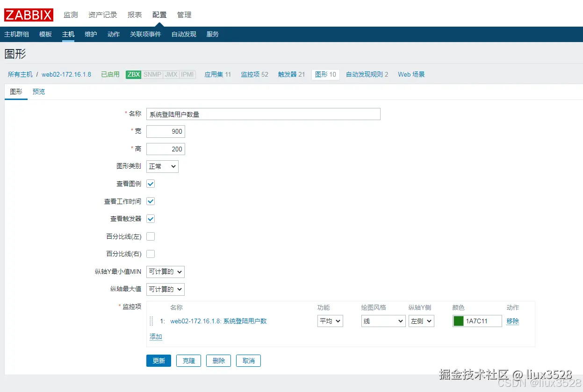This screenshot has width=583, height=392.
Task: Switch to the 预览 tab
Action: [x=38, y=92]
